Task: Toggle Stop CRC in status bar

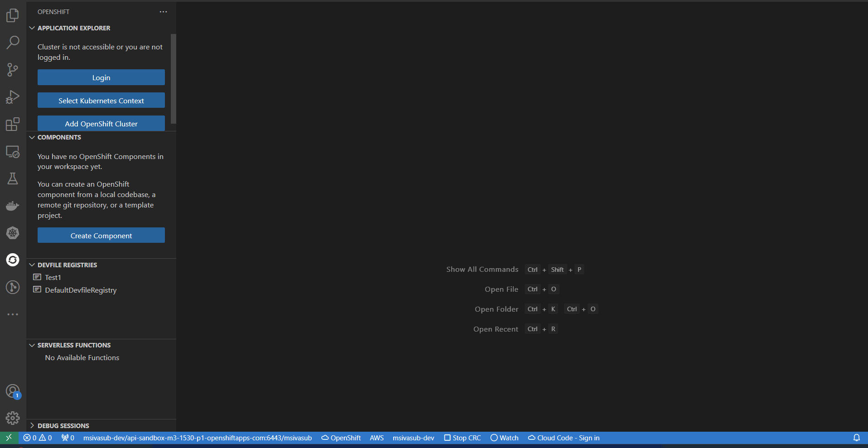Action: [x=463, y=438]
